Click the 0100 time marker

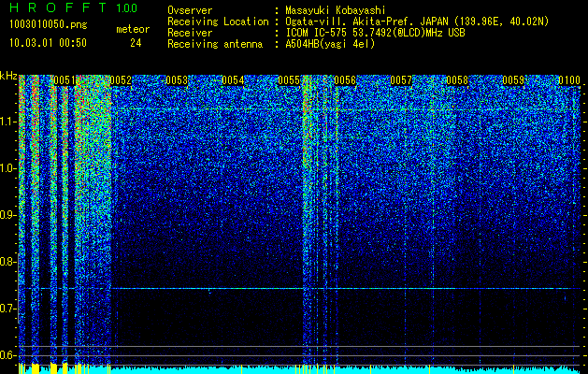(569, 80)
